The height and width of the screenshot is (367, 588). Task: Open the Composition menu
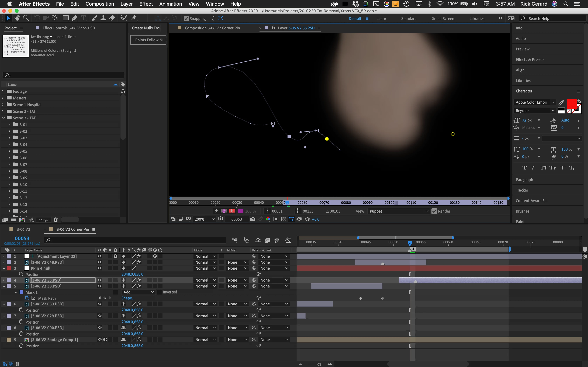99,4
